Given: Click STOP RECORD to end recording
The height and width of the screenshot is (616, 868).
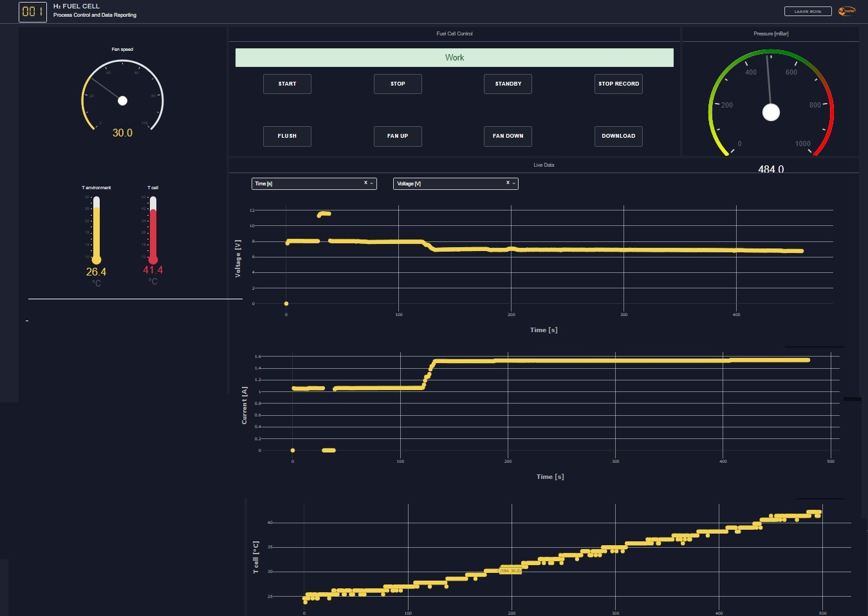Looking at the screenshot, I should pos(618,84).
